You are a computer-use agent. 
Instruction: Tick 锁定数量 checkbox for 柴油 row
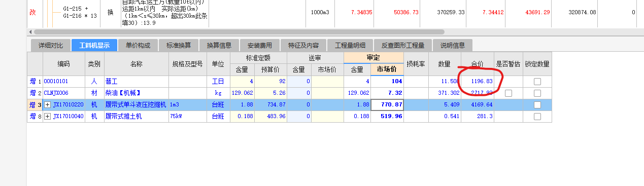[537, 93]
